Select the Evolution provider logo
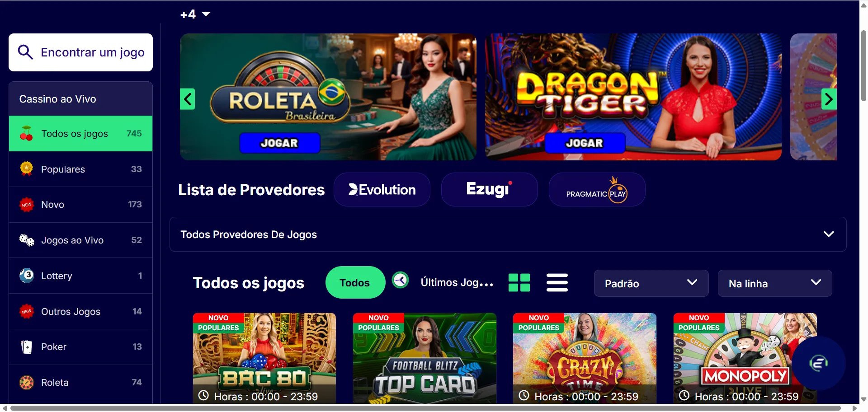The width and height of the screenshot is (868, 412). click(382, 190)
